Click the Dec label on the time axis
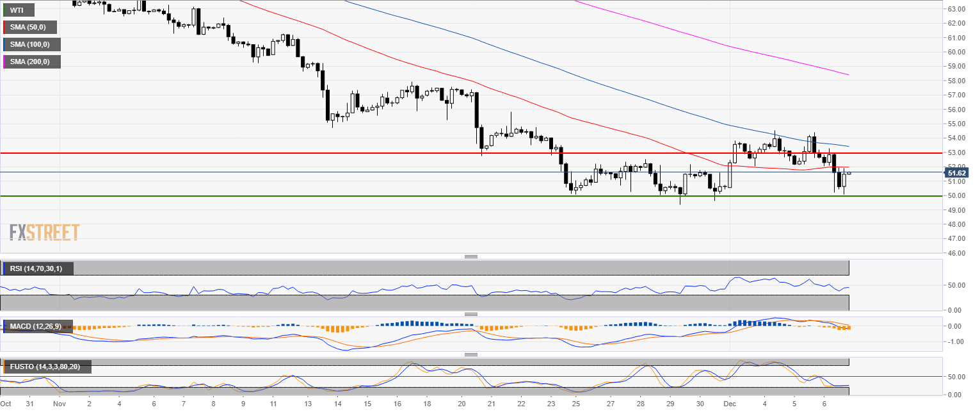 tap(731, 404)
